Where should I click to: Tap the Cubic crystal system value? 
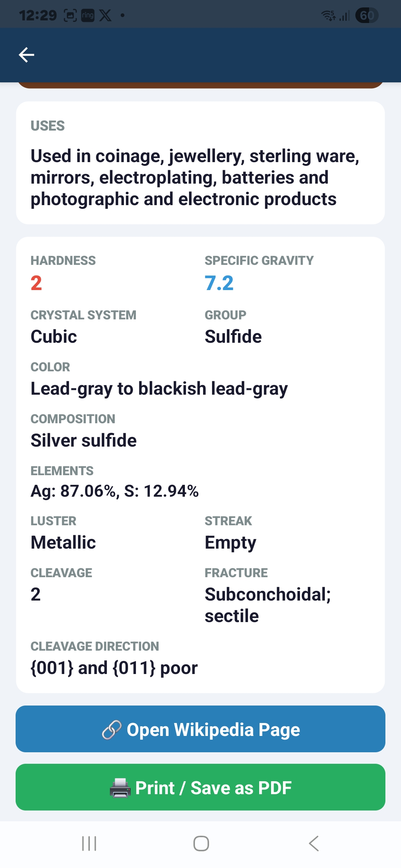tap(54, 336)
